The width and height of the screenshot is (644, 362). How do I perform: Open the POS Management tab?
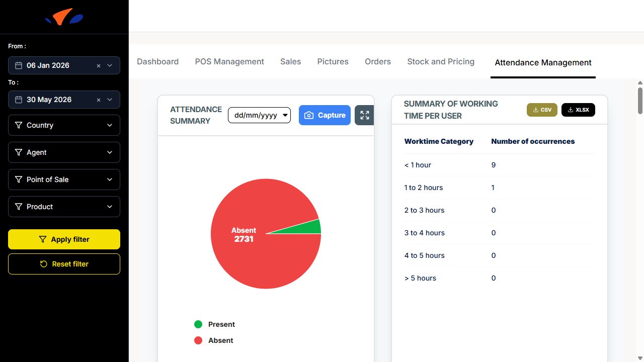click(x=229, y=61)
